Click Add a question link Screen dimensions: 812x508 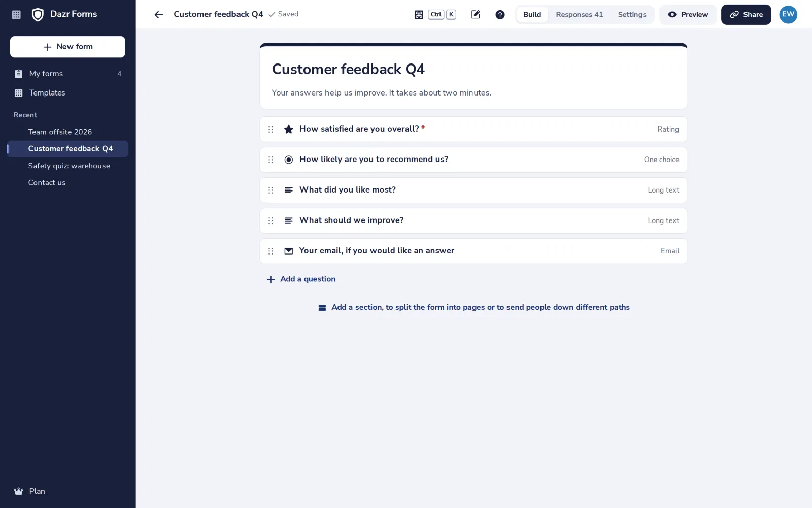click(301, 279)
